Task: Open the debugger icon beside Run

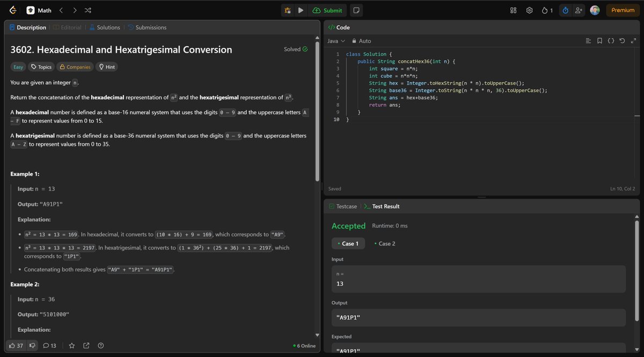Action: click(x=288, y=10)
